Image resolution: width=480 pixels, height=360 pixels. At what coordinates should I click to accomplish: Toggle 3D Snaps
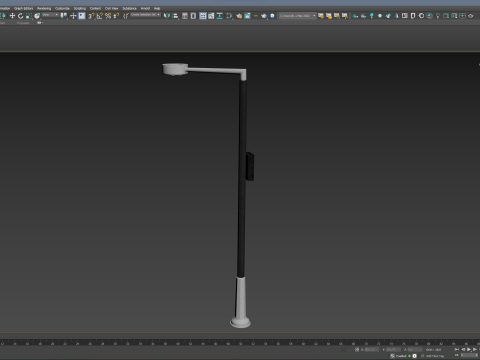point(91,16)
